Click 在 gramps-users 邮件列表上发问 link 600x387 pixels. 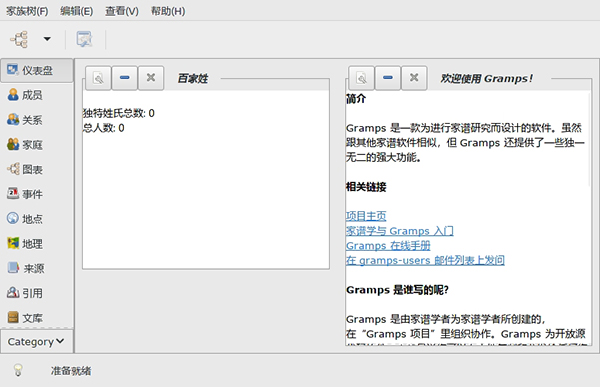pyautogui.click(x=425, y=260)
